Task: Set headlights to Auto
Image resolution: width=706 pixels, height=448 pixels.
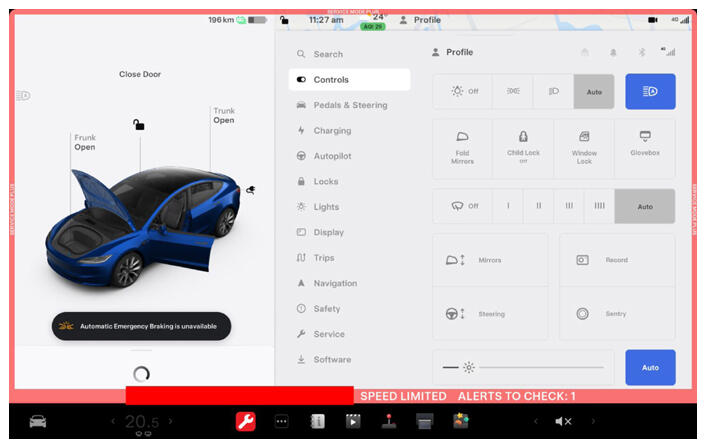Action: pos(594,92)
